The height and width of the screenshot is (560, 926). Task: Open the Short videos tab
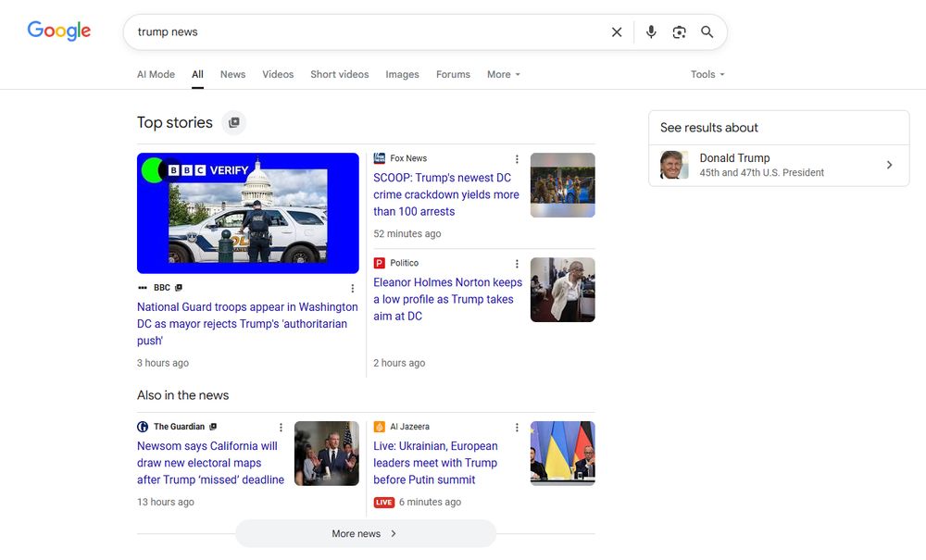click(340, 74)
